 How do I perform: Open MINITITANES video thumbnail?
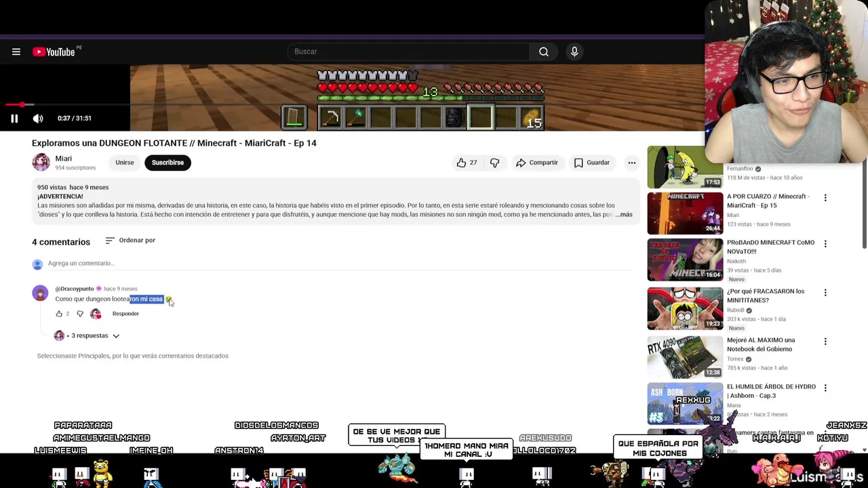click(x=685, y=308)
